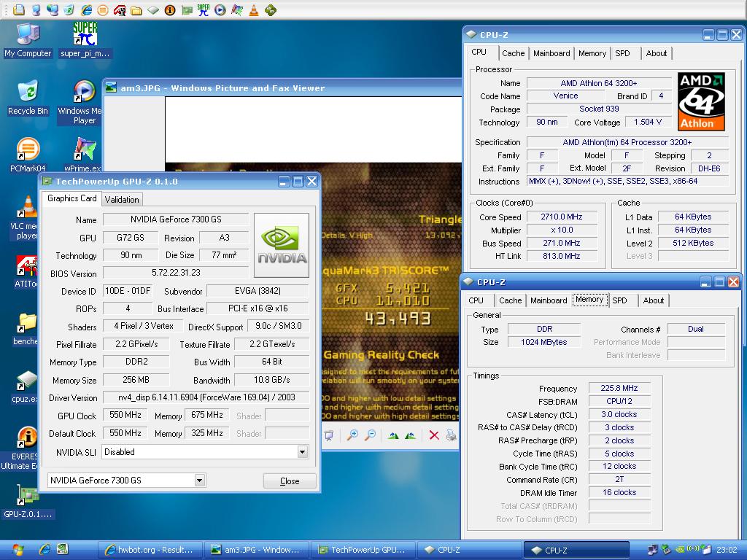This screenshot has height=560, width=747.
Task: Open Cache tab in upper CPU-Z window
Action: pyautogui.click(x=513, y=53)
